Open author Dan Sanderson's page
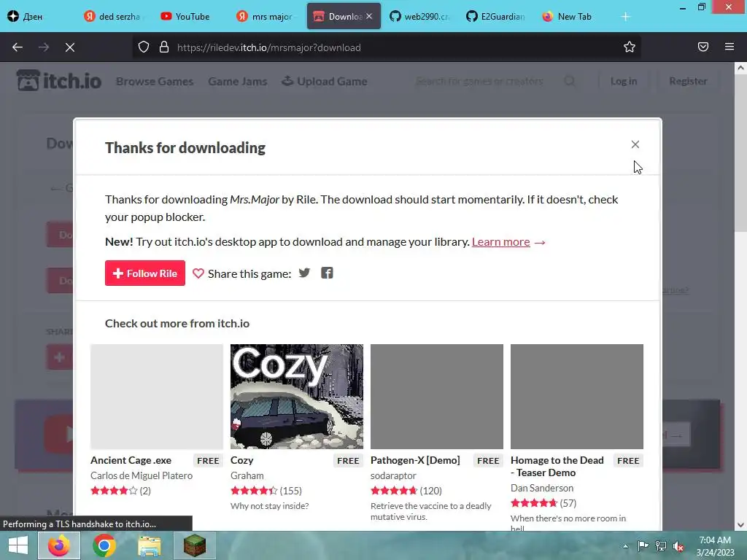 click(x=542, y=488)
